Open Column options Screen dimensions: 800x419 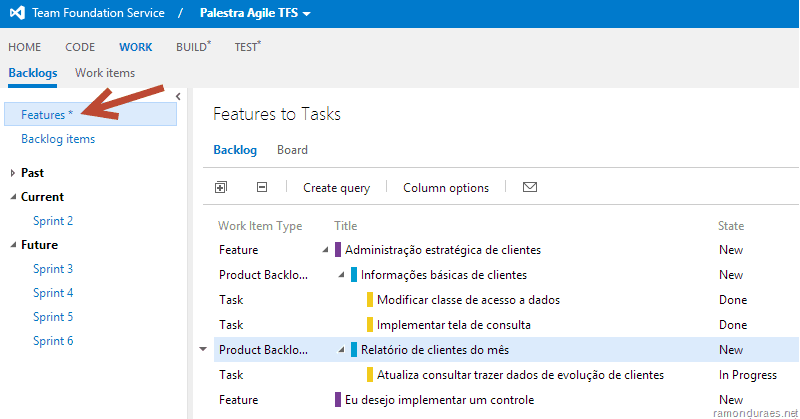[x=446, y=188]
